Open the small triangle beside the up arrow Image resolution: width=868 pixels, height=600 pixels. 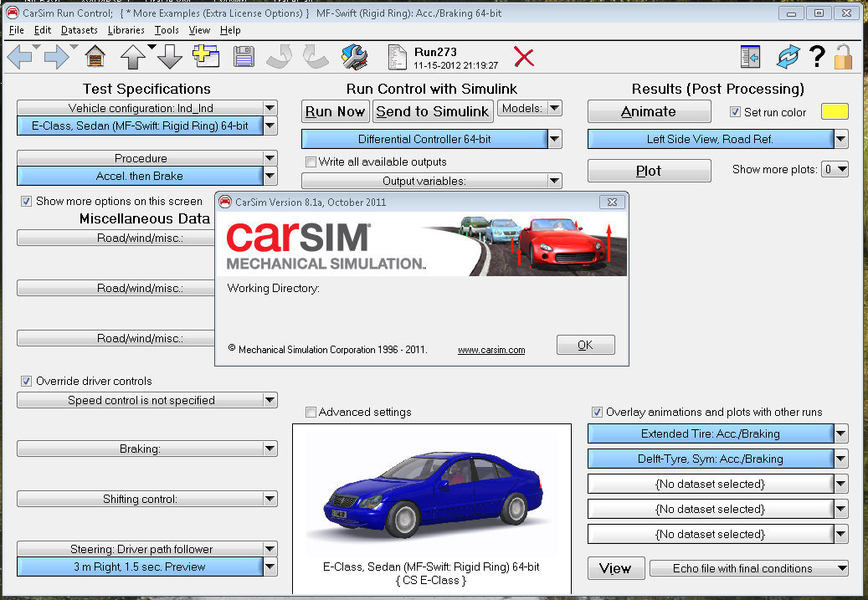click(x=152, y=47)
